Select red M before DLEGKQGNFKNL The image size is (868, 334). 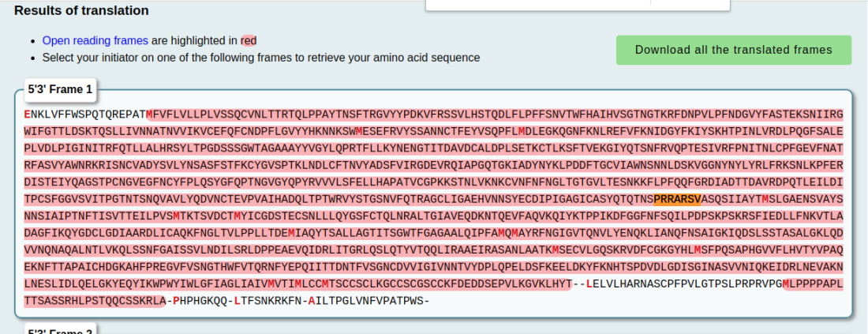click(522, 131)
